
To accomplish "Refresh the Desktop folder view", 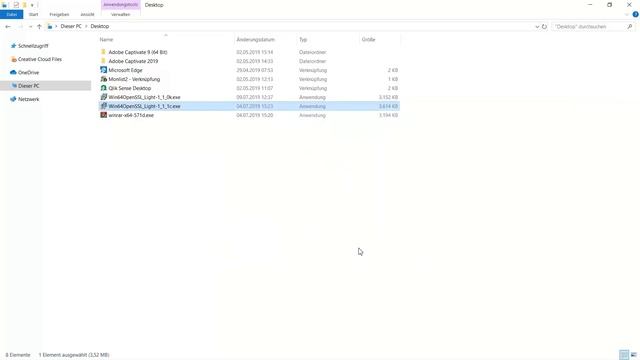I will point(544,27).
